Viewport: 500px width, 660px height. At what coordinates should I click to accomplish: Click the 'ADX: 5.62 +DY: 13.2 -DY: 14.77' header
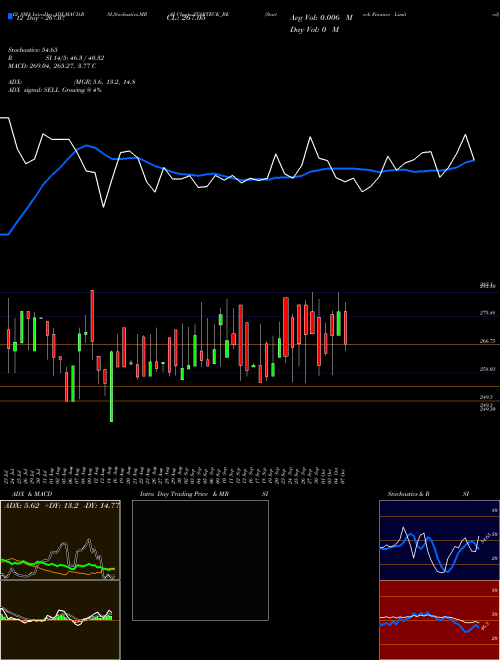point(61,506)
